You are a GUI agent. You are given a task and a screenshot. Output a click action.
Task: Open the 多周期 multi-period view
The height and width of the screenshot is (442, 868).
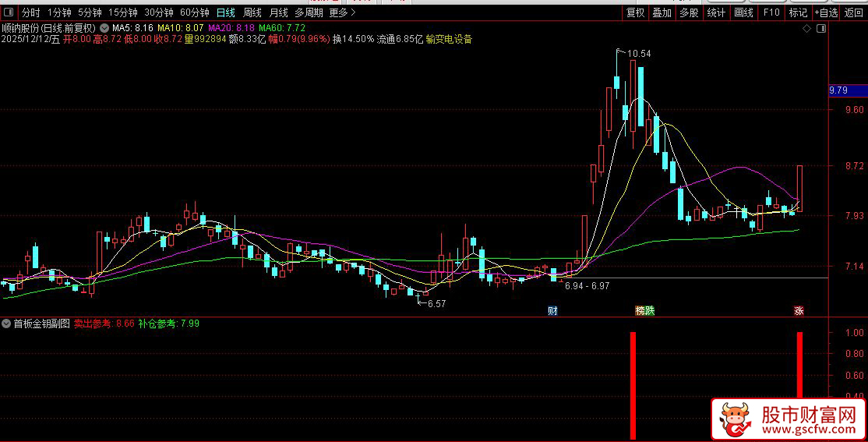(309, 12)
